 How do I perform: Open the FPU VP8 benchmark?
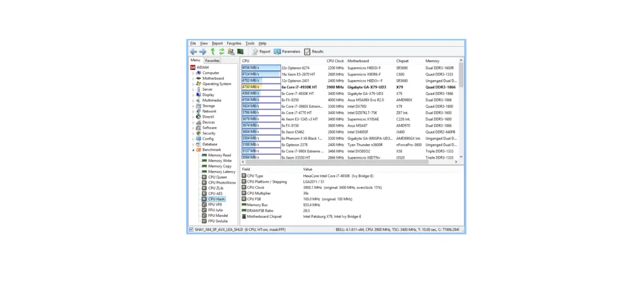click(x=215, y=204)
